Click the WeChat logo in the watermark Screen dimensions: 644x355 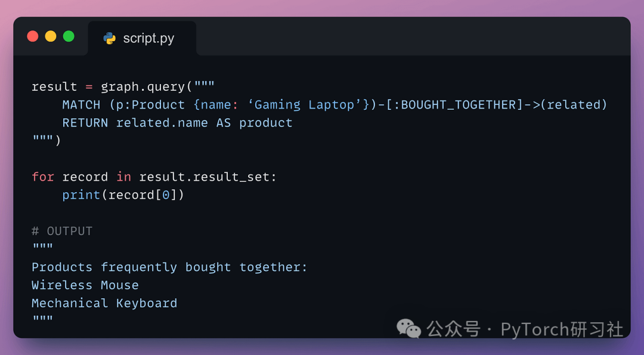tap(409, 328)
